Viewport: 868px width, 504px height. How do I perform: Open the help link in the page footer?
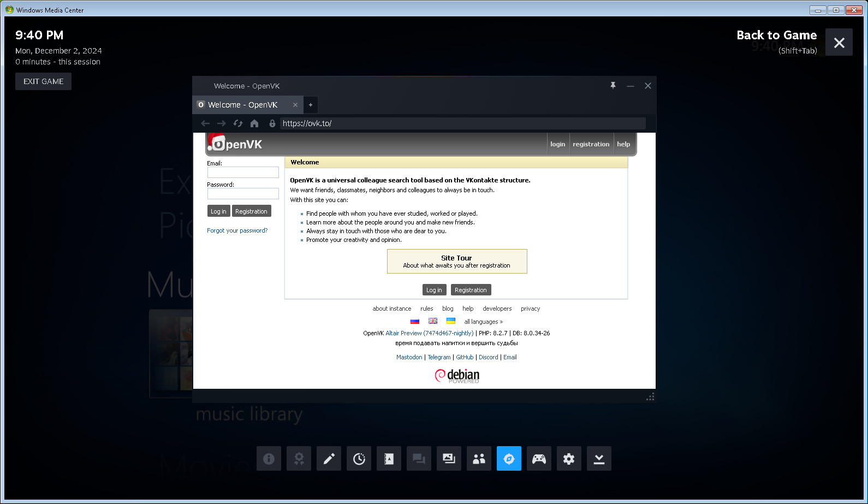click(x=468, y=309)
